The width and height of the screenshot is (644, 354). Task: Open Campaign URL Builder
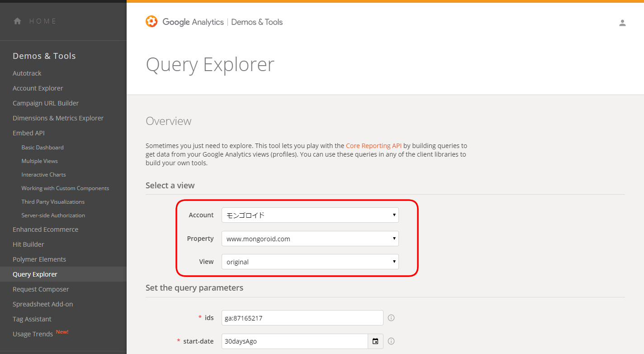pos(46,103)
